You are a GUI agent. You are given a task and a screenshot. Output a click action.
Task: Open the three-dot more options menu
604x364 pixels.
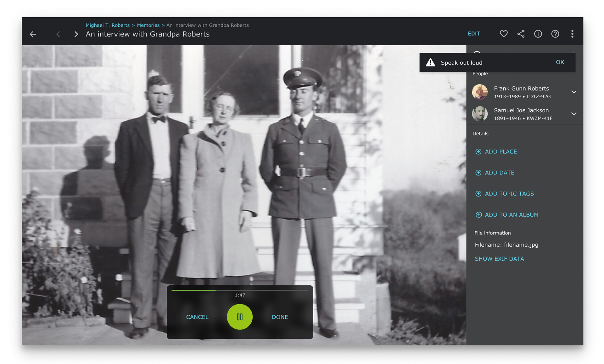pos(572,34)
